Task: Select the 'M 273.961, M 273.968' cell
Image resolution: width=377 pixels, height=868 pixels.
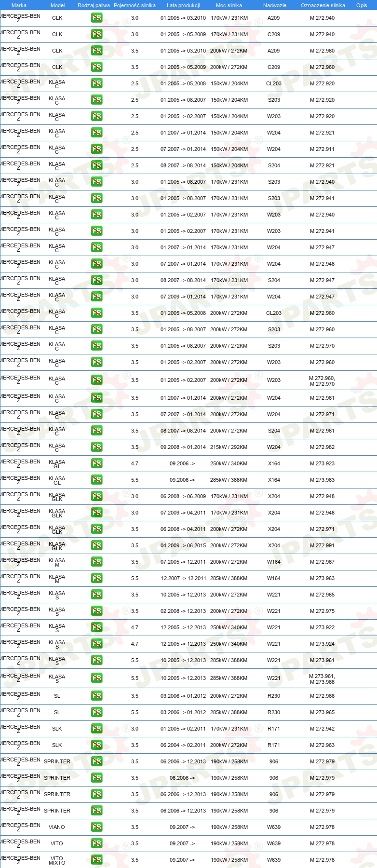Action: pos(322,679)
